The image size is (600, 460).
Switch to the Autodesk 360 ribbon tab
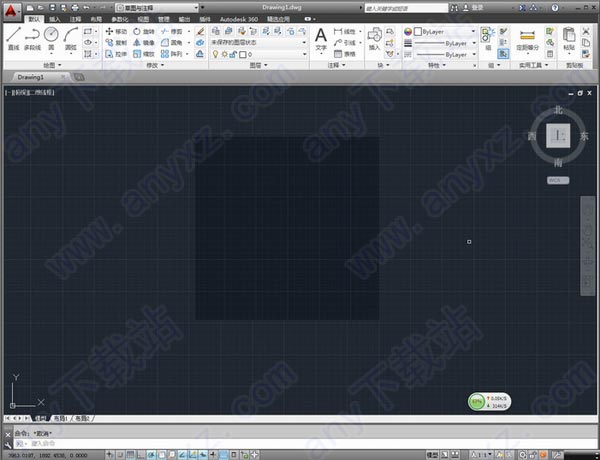[239, 19]
